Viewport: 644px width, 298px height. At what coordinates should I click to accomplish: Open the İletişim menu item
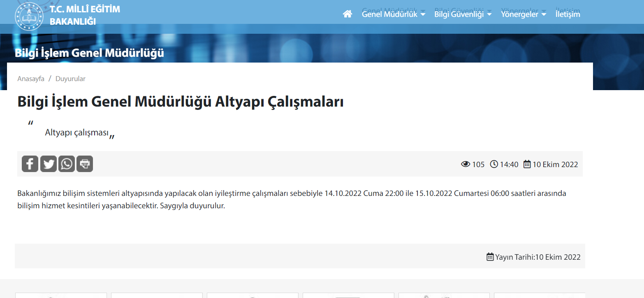pyautogui.click(x=568, y=14)
